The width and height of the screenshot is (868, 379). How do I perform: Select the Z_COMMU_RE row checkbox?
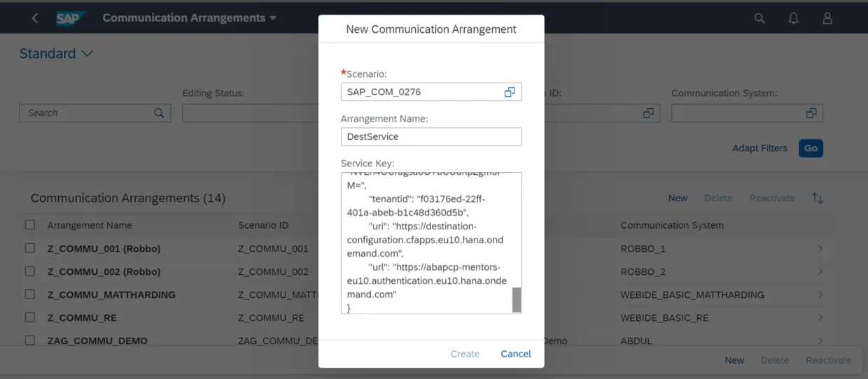pyautogui.click(x=29, y=317)
